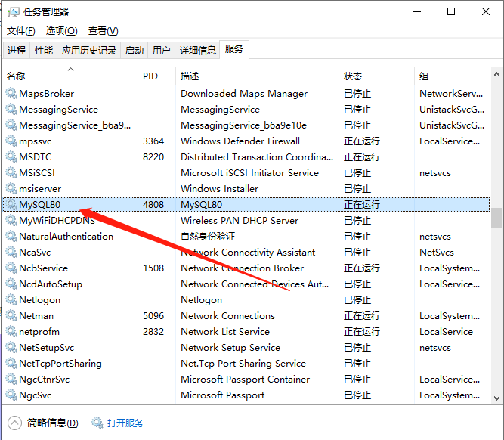Image resolution: width=504 pixels, height=440 pixels.
Task: Click the gear icon beside netprofm
Action: pyautogui.click(x=11, y=331)
